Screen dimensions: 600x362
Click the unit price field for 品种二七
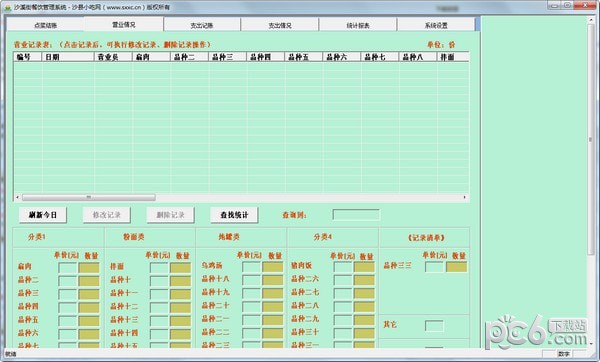point(343,293)
